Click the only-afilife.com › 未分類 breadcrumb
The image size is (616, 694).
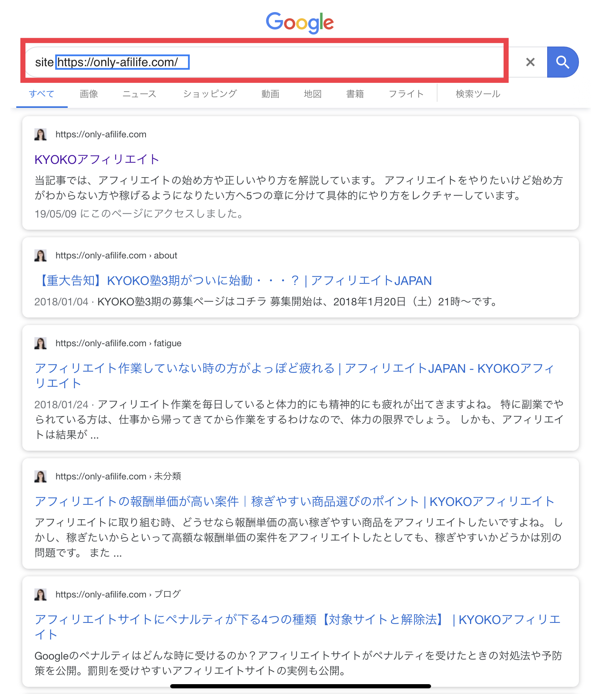point(118,476)
